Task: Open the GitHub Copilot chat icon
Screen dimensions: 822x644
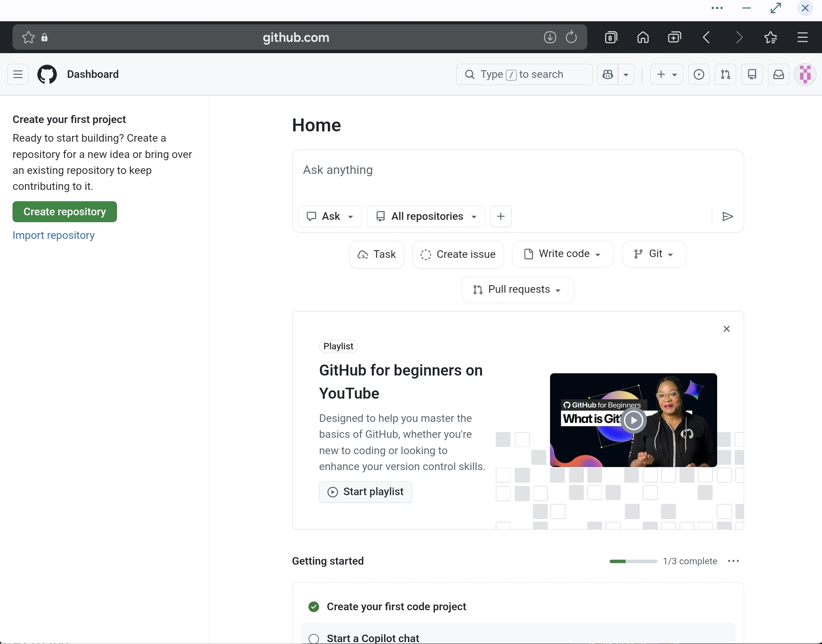Action: point(608,74)
